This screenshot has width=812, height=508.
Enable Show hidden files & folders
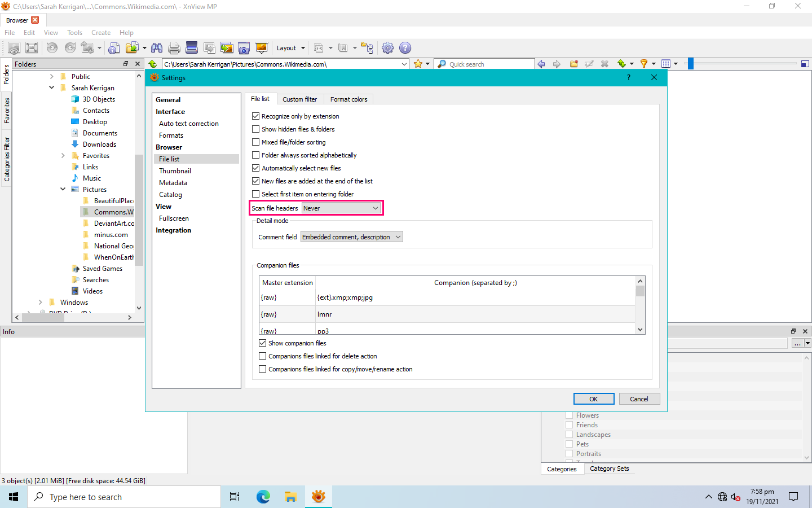(256, 129)
